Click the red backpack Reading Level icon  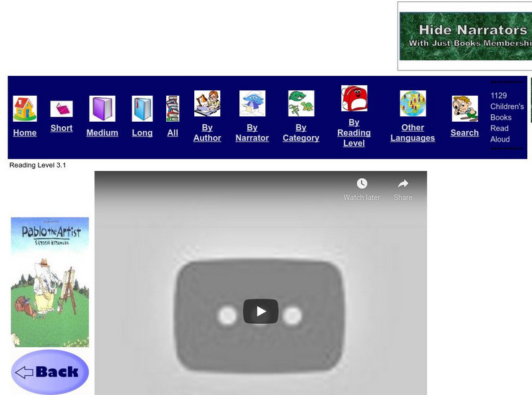click(354, 98)
